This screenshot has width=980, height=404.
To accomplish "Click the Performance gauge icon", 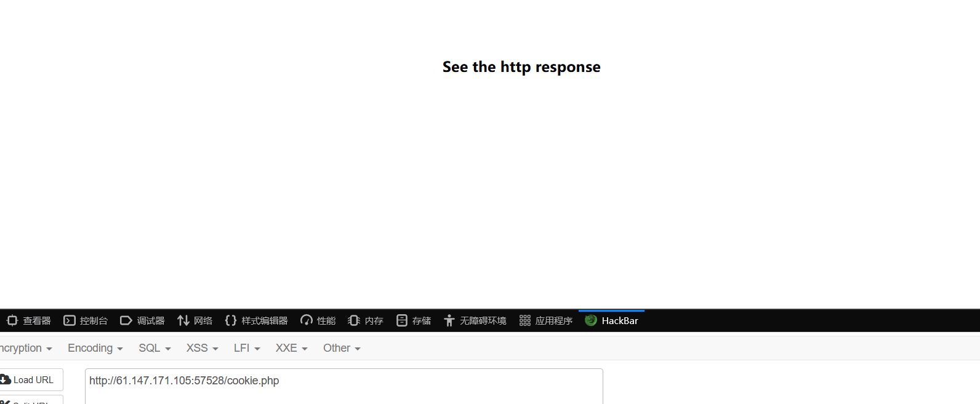I will (307, 320).
